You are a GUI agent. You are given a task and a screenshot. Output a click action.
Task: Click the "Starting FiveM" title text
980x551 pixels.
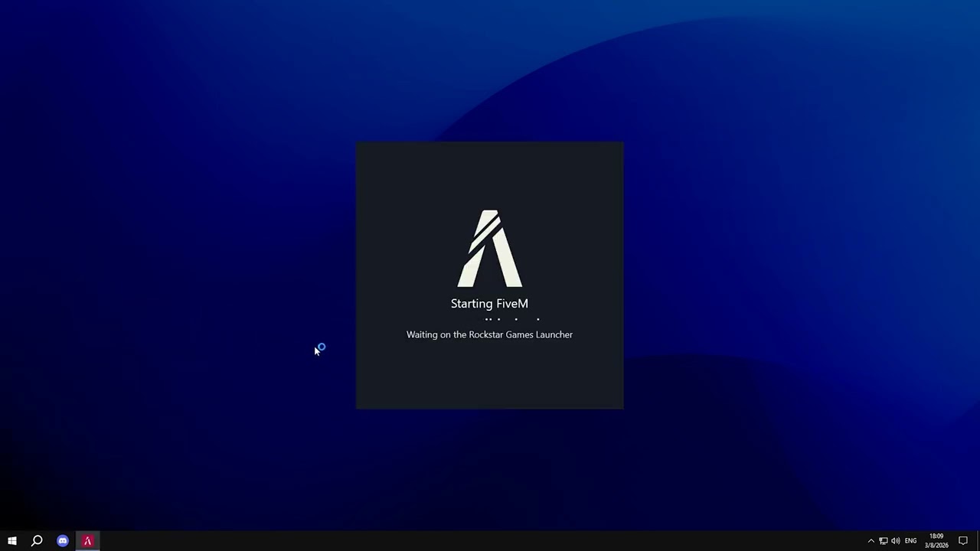point(489,304)
